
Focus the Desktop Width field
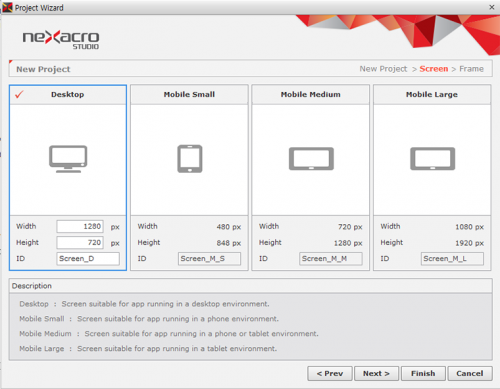80,226
